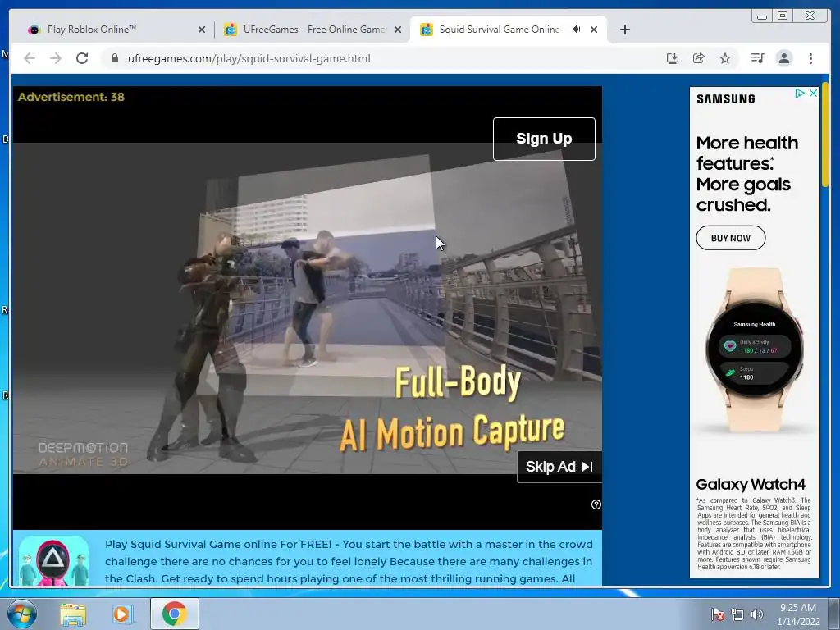Bookmark this page with the star
The width and height of the screenshot is (840, 630).
[725, 58]
